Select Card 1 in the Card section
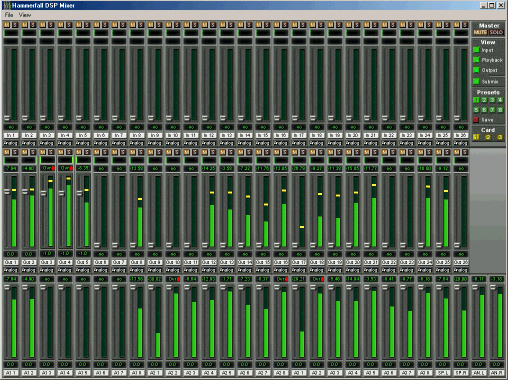Screen dimensions: 508x380 click(x=476, y=137)
